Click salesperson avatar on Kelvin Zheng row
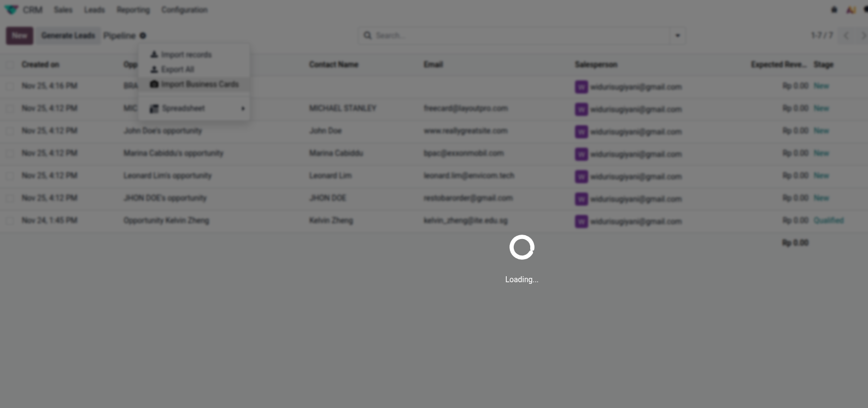Viewport: 868px width, 408px height. tap(581, 221)
